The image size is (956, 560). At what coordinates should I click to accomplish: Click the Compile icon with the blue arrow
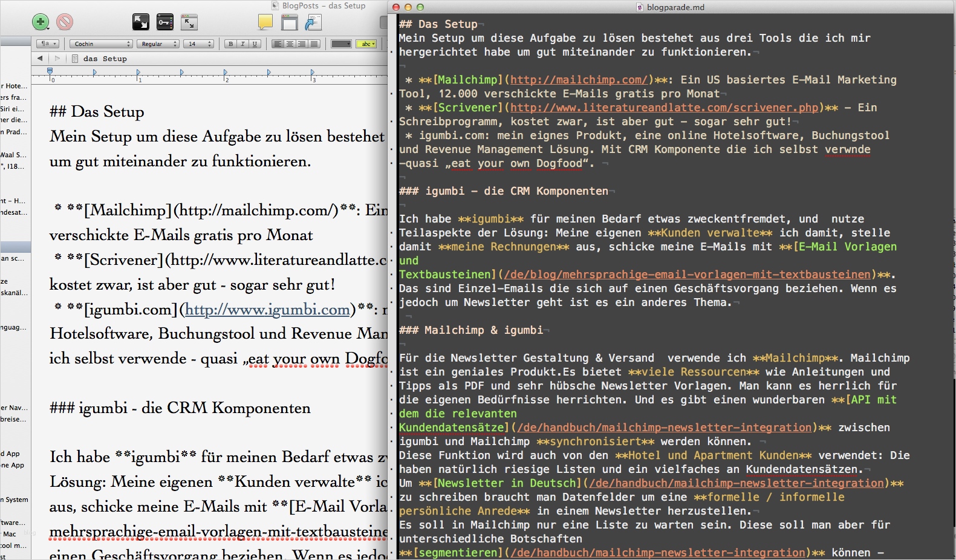pos(313,22)
